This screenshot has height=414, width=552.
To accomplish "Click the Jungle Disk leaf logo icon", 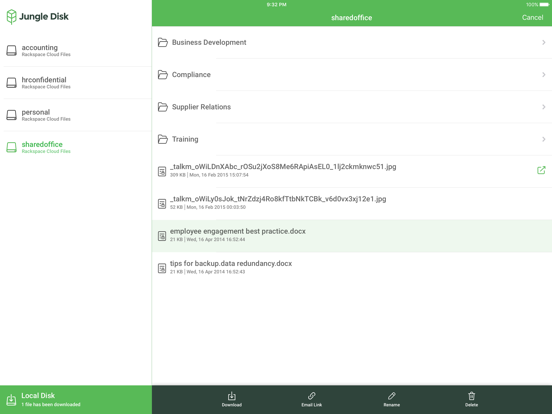I will point(11,17).
